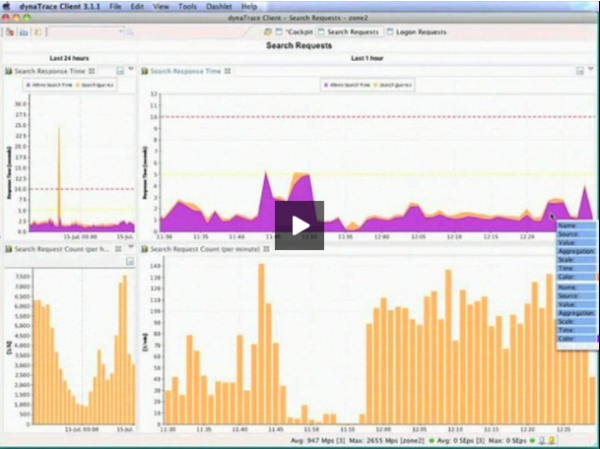This screenshot has height=449, width=600.
Task: Click save icon on Last 24 hours Response Time dashlet
Action: pos(120,71)
